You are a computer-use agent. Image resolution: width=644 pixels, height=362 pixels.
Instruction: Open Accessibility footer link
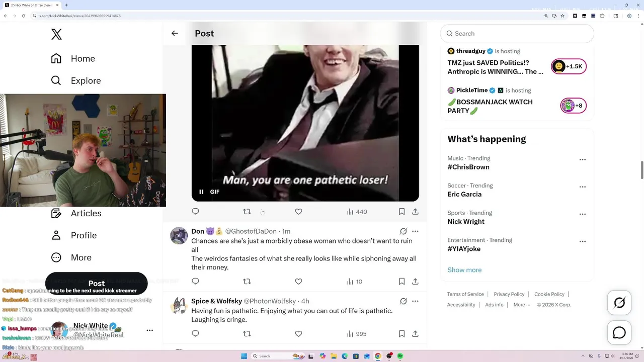coord(461,305)
